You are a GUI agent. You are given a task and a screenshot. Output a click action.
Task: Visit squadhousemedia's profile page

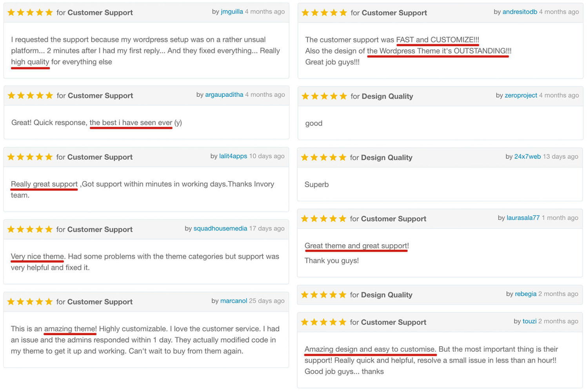point(220,229)
